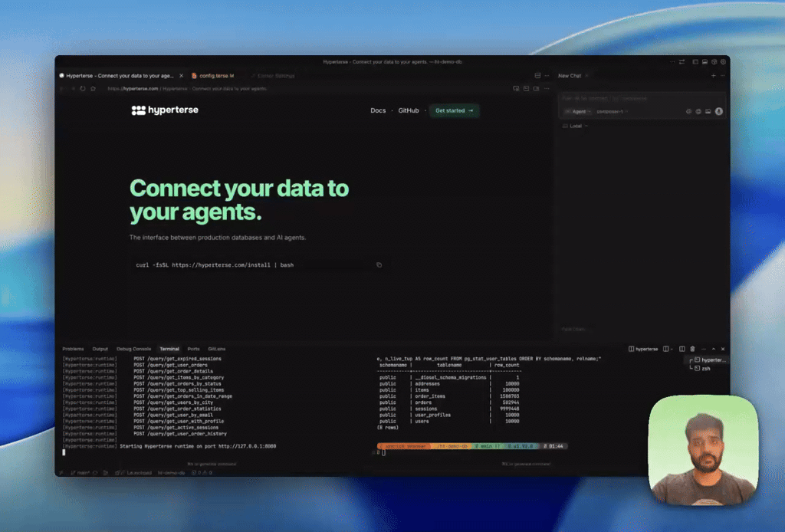Click the split editor layout icon
The image size is (785, 532).
coord(537,76)
